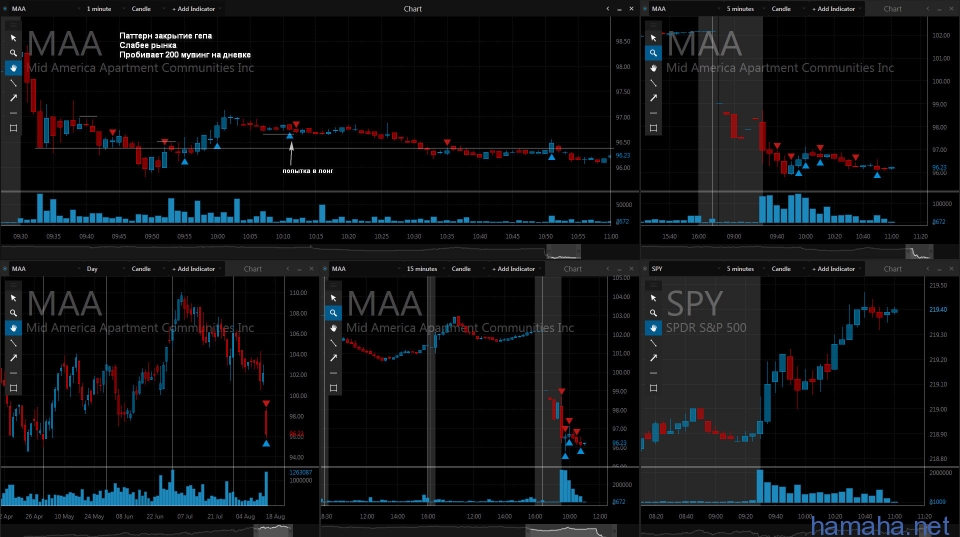This screenshot has width=960, height=537.
Task: Select the zoom magnifier in the SPY chart
Action: click(653, 313)
